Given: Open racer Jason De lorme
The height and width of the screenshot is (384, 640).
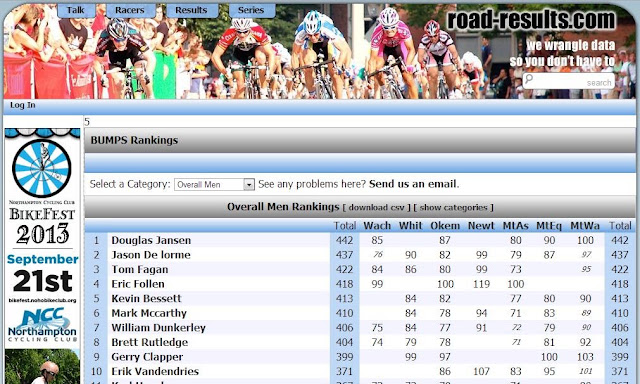Looking at the screenshot, I should click(x=151, y=255).
